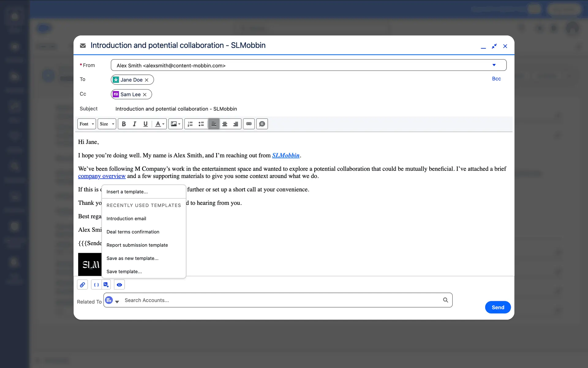Viewport: 588px width, 368px height.
Task: Insert a numbered list
Action: point(190,124)
